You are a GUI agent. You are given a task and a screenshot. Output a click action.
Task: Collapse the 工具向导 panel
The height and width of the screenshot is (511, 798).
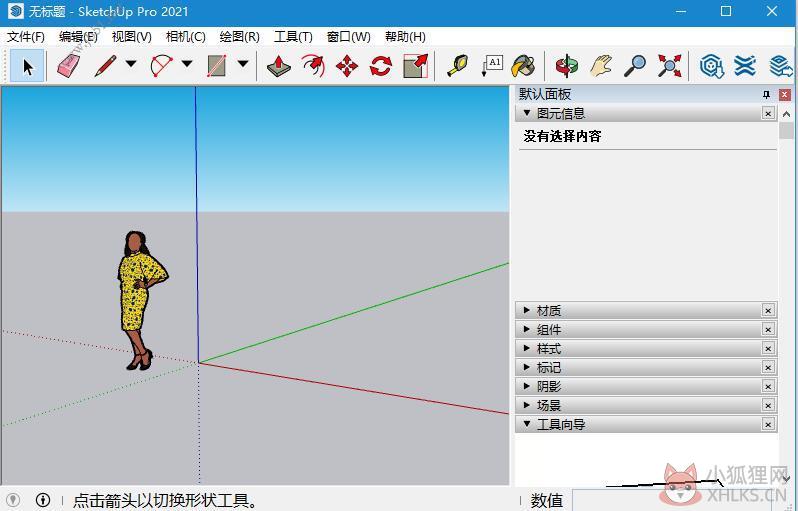point(527,423)
